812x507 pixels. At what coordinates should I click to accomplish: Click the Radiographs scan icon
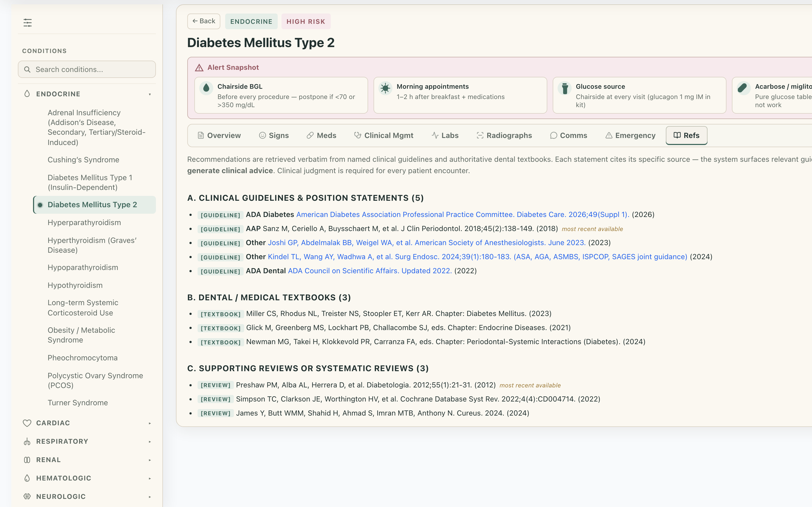point(480,136)
